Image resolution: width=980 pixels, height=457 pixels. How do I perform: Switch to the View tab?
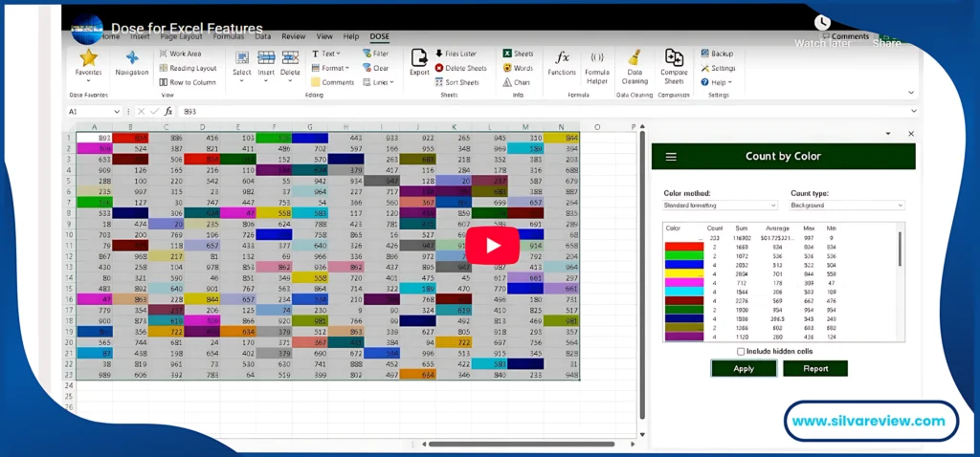[x=324, y=37]
